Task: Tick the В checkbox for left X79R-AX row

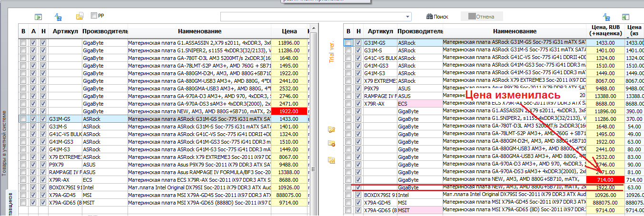Action: (x=23, y=180)
